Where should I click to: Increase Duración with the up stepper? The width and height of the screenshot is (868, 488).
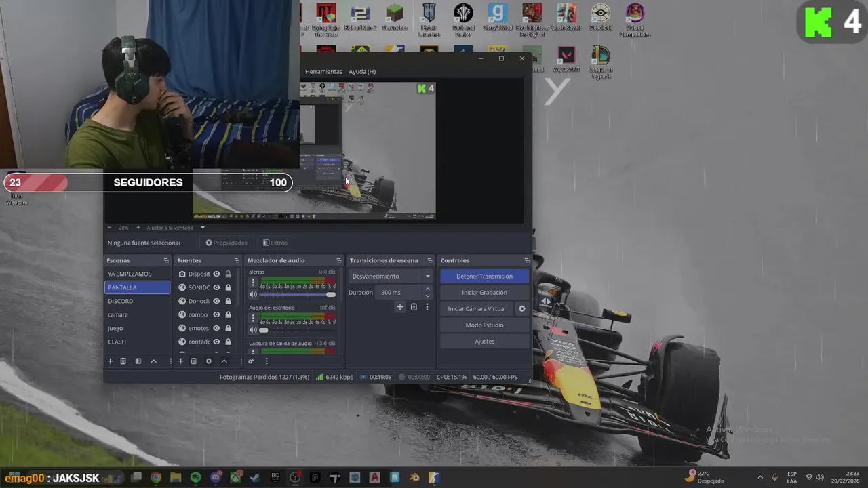pyautogui.click(x=427, y=289)
